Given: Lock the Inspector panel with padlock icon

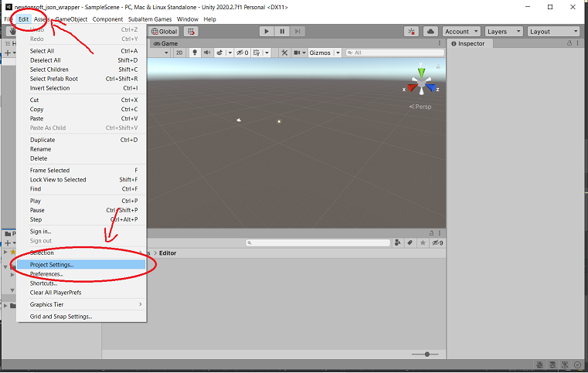Looking at the screenshot, I should pos(569,43).
